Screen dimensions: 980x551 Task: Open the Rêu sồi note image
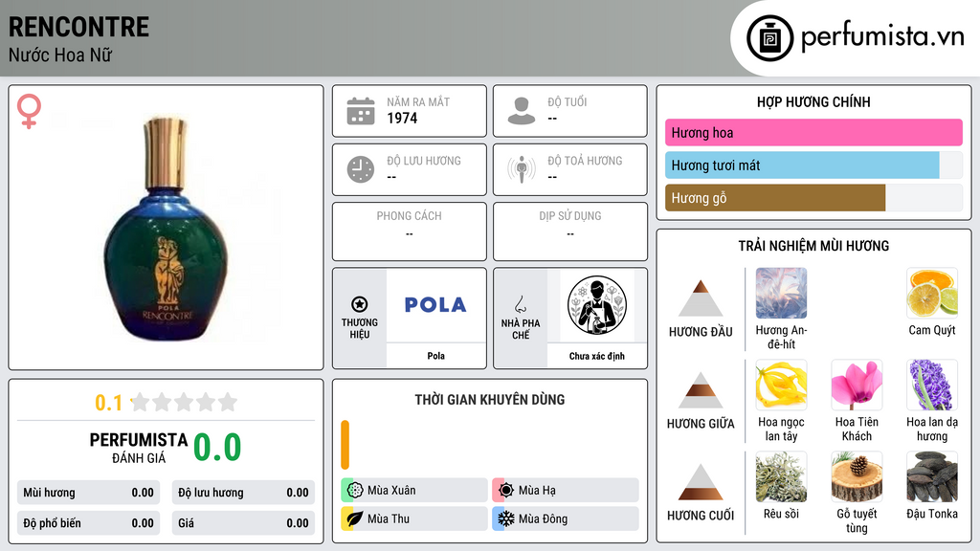point(781,476)
